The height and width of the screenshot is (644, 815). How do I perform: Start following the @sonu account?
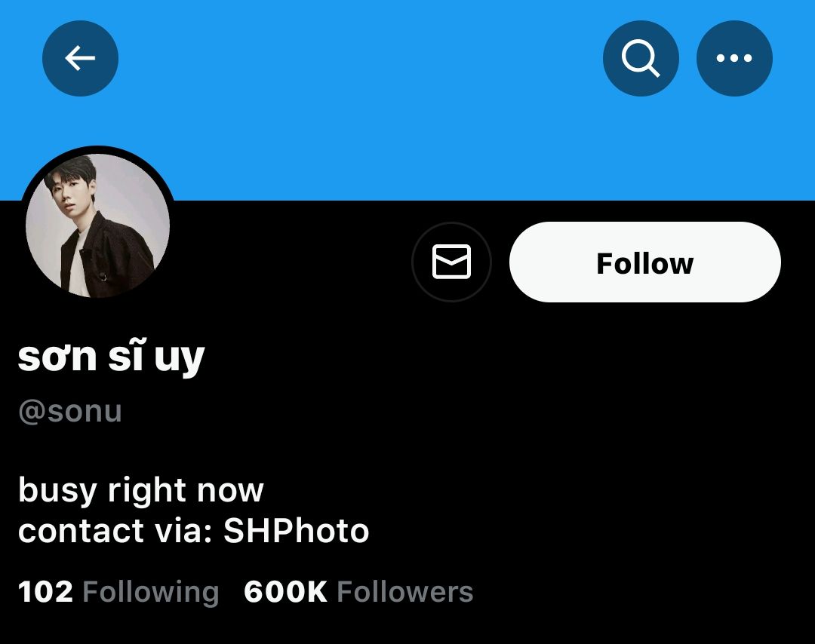pos(644,262)
